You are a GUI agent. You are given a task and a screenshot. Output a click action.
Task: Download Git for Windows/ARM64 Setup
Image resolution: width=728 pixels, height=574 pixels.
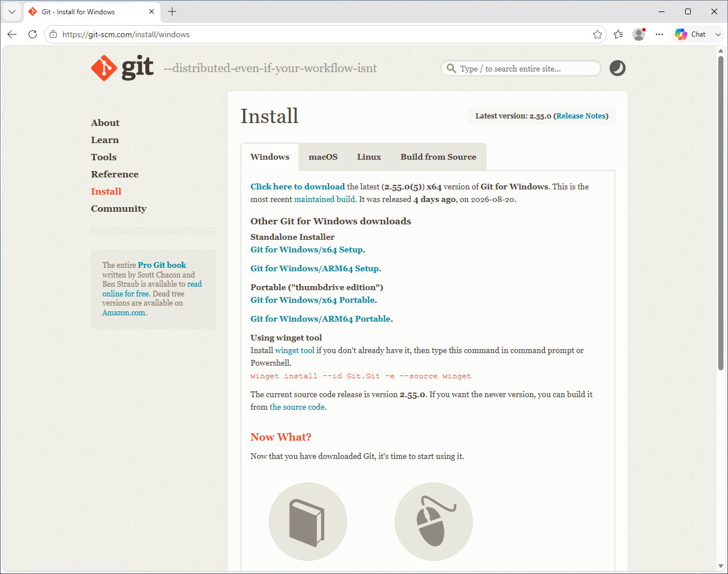(x=315, y=268)
